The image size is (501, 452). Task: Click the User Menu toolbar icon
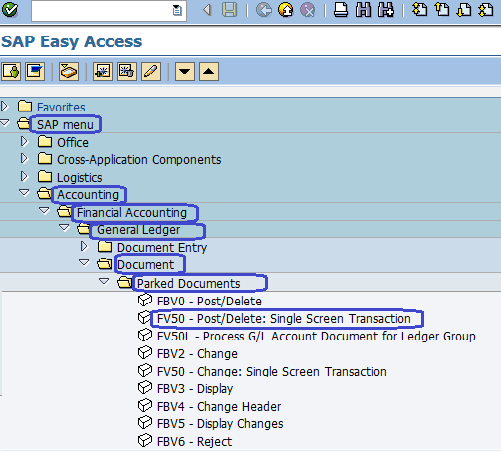pyautogui.click(x=11, y=71)
